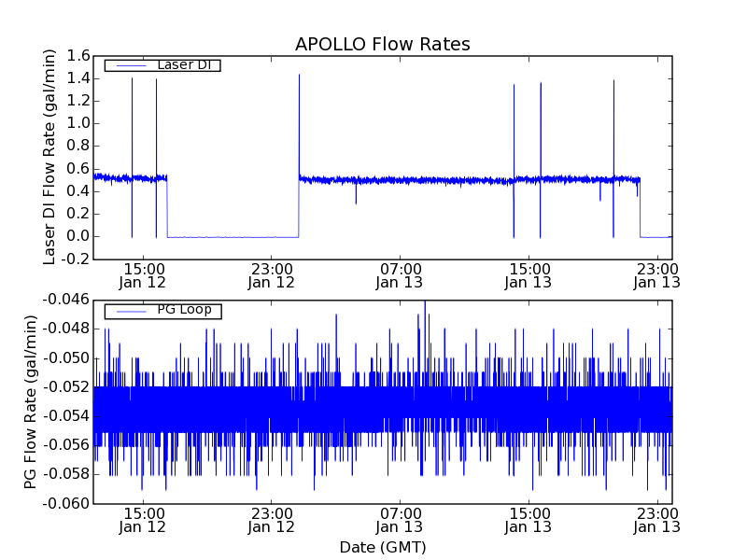Click the highest PG Loop peak near 07:00 Jan 13
The width and height of the screenshot is (747, 560).
pyautogui.click(x=425, y=343)
